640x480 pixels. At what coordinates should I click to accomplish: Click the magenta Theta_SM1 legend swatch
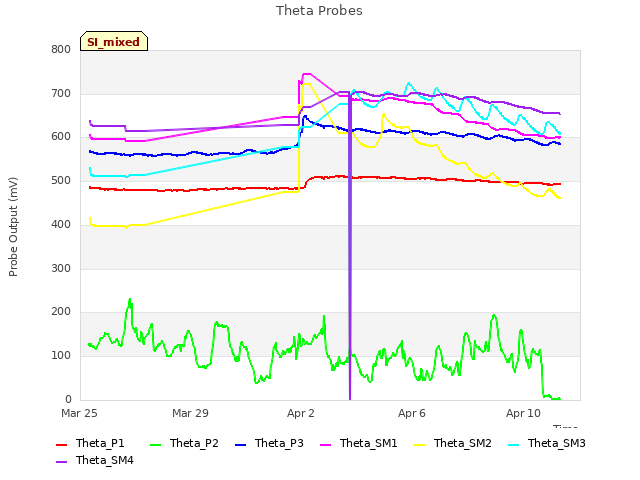point(326,444)
